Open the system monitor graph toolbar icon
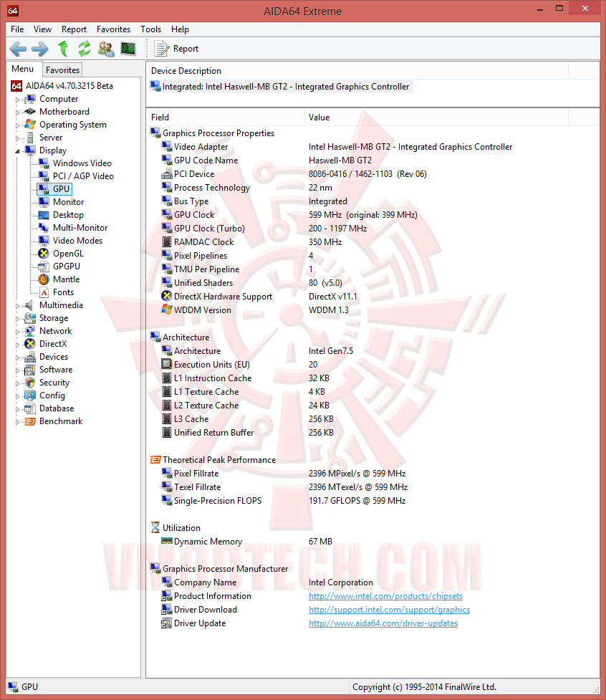The image size is (606, 700). tap(128, 49)
